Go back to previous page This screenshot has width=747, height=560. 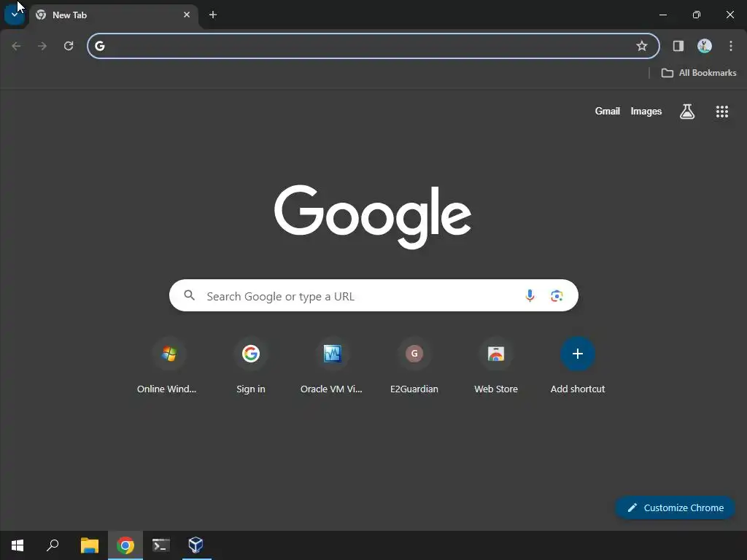[16, 46]
